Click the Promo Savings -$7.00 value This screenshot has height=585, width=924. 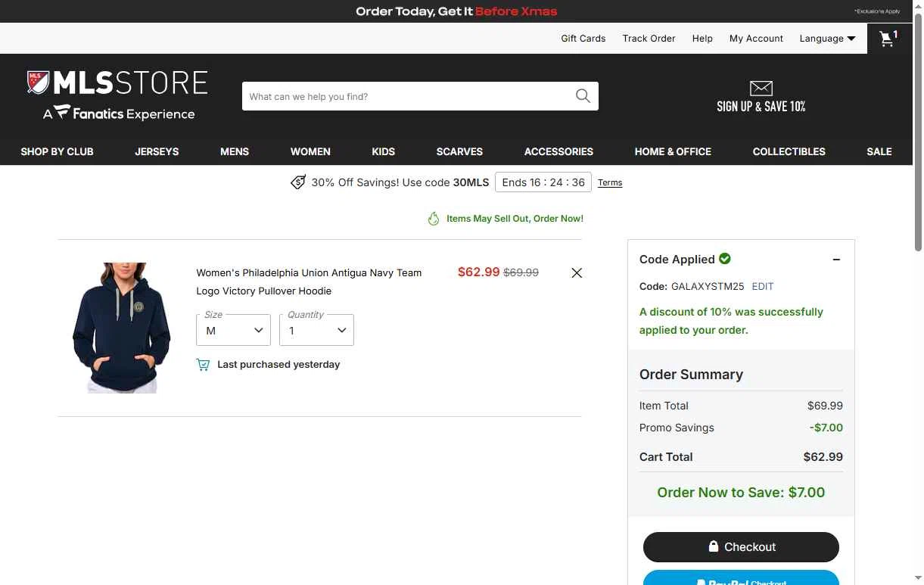[826, 428]
